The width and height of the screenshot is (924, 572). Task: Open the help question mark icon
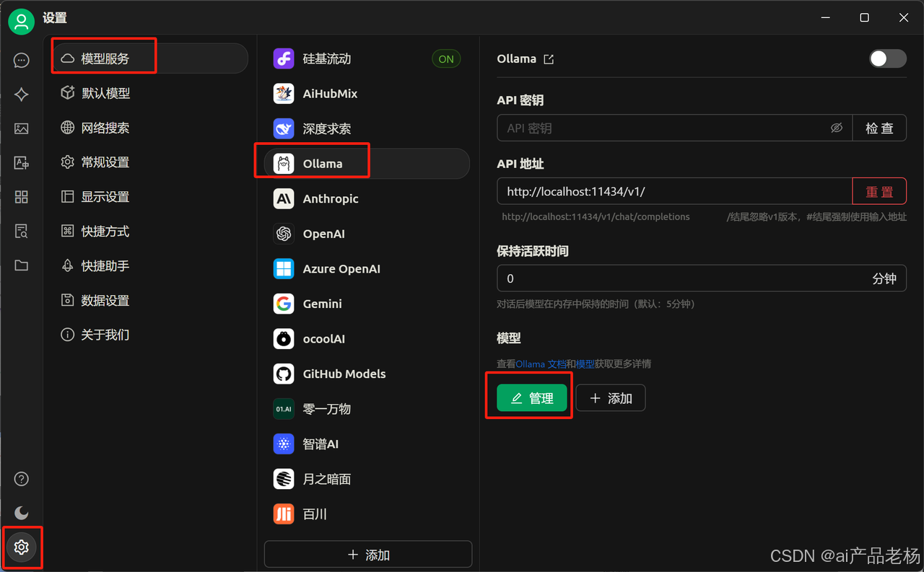pyautogui.click(x=22, y=479)
